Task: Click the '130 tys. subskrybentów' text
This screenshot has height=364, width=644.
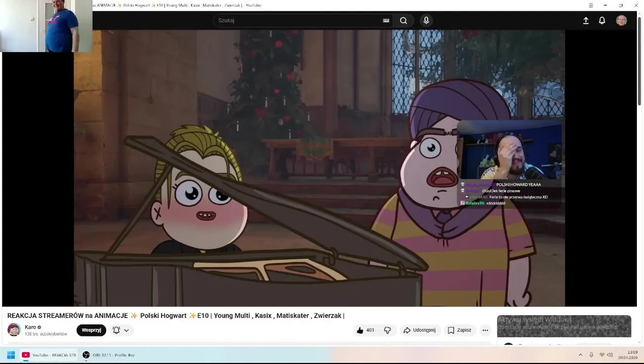Action: click(46, 334)
